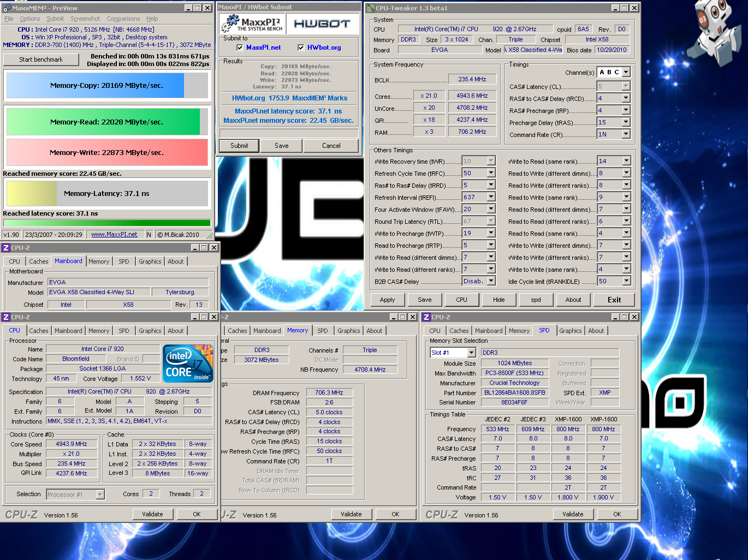Image resolution: width=748 pixels, height=560 pixels.
Task: Click the 'Tylersburg' chipset codename text
Action: tap(180, 292)
